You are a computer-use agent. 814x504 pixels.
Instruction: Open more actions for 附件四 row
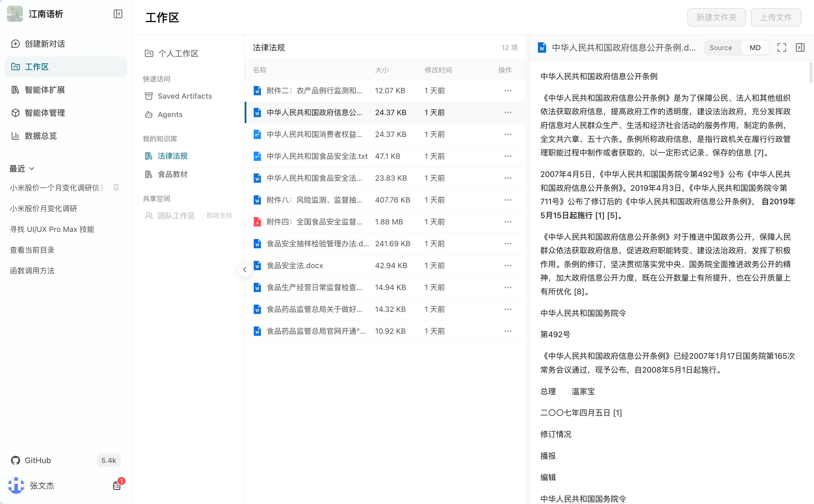coord(507,222)
